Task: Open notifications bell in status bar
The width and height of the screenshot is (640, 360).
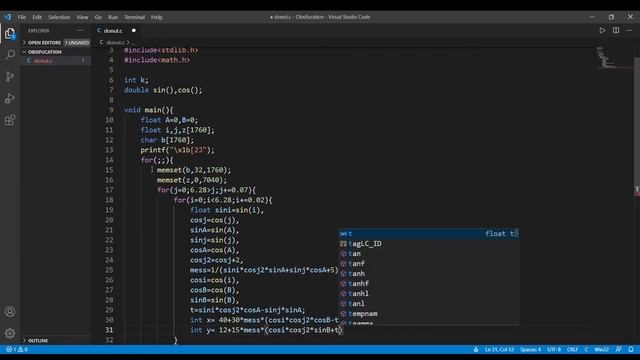Action: click(631, 349)
